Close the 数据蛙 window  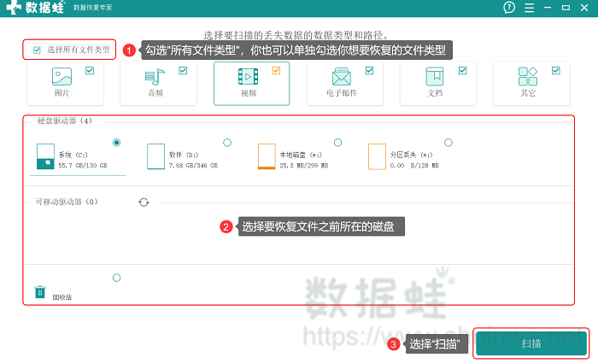coord(584,8)
